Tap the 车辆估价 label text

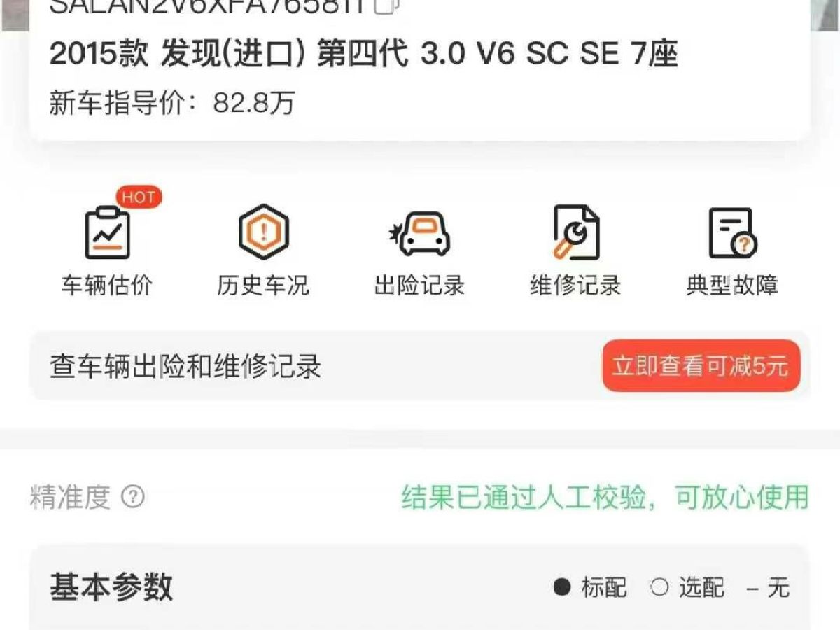[x=107, y=286]
